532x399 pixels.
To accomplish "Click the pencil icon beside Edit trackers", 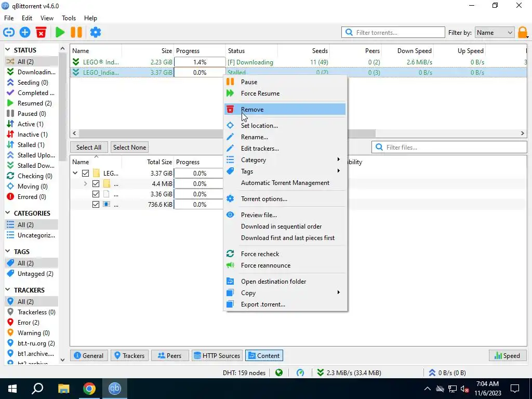I will click(230, 148).
